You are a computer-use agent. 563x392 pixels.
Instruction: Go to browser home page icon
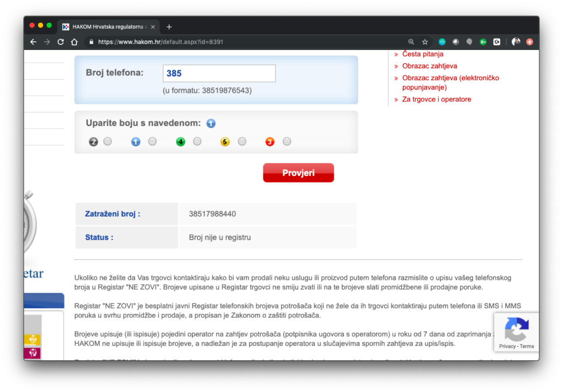[74, 42]
